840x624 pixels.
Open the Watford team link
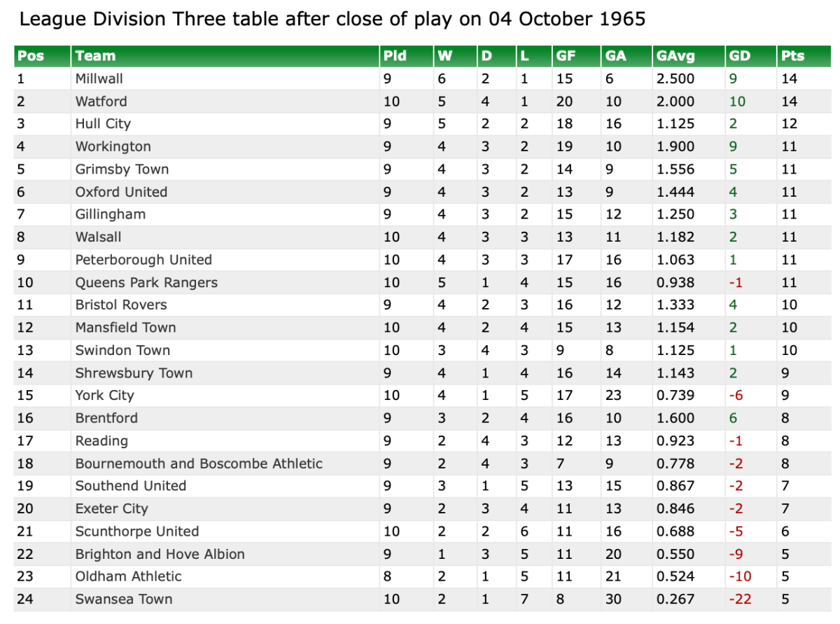tap(101, 101)
